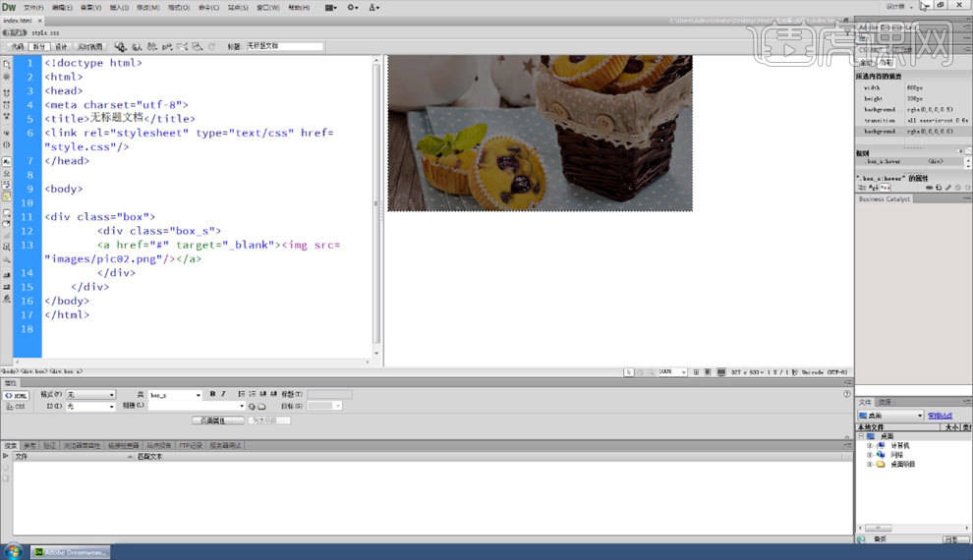973x560 pixels.
Task: Click the muffin image in design view
Action: tap(540, 134)
